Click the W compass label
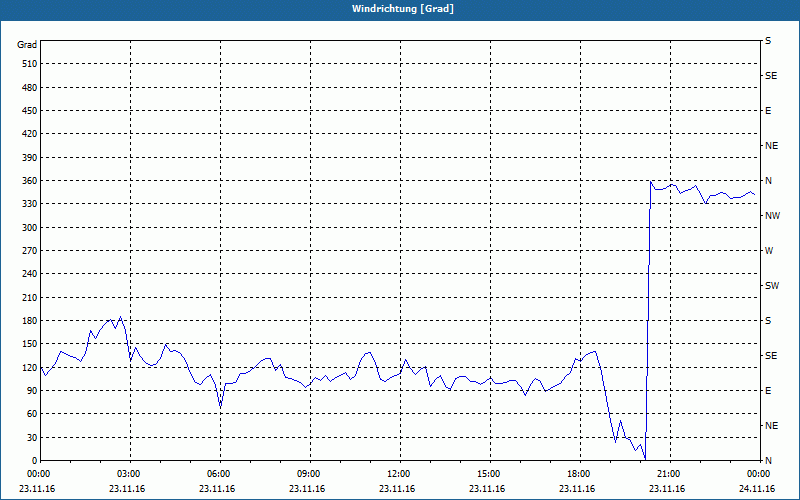 [769, 251]
